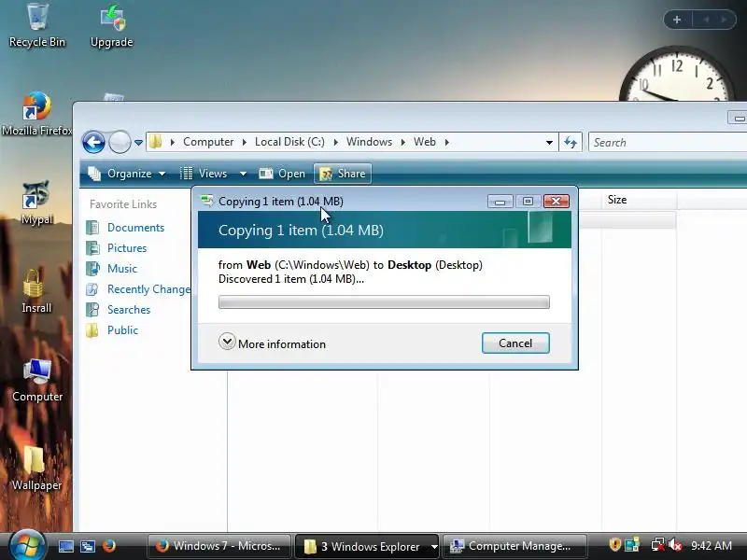The width and height of the screenshot is (747, 560).
Task: Open the Computer desktop icon
Action: (37, 380)
